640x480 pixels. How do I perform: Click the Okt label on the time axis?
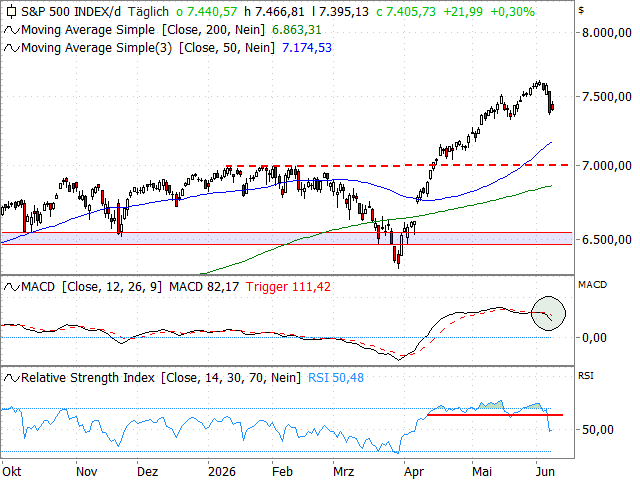pyautogui.click(x=12, y=472)
